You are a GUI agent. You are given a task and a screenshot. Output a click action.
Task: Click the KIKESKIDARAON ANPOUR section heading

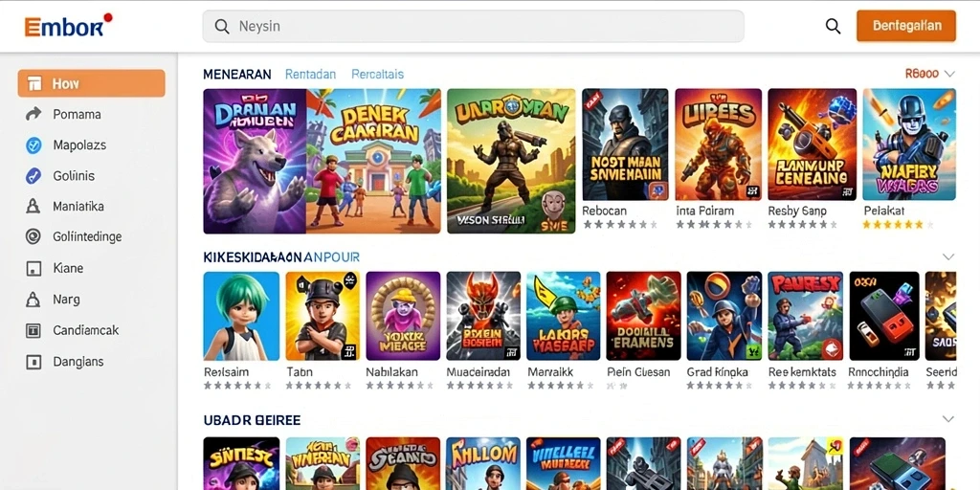281,256
